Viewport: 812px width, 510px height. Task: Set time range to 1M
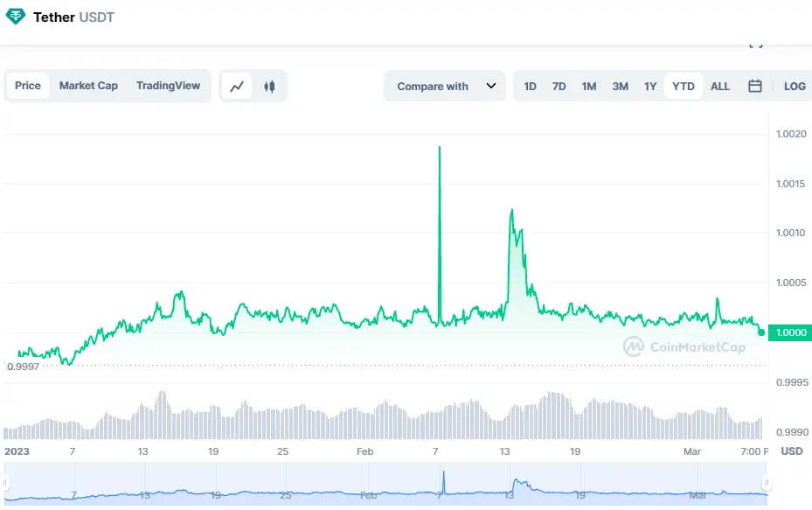(x=589, y=86)
